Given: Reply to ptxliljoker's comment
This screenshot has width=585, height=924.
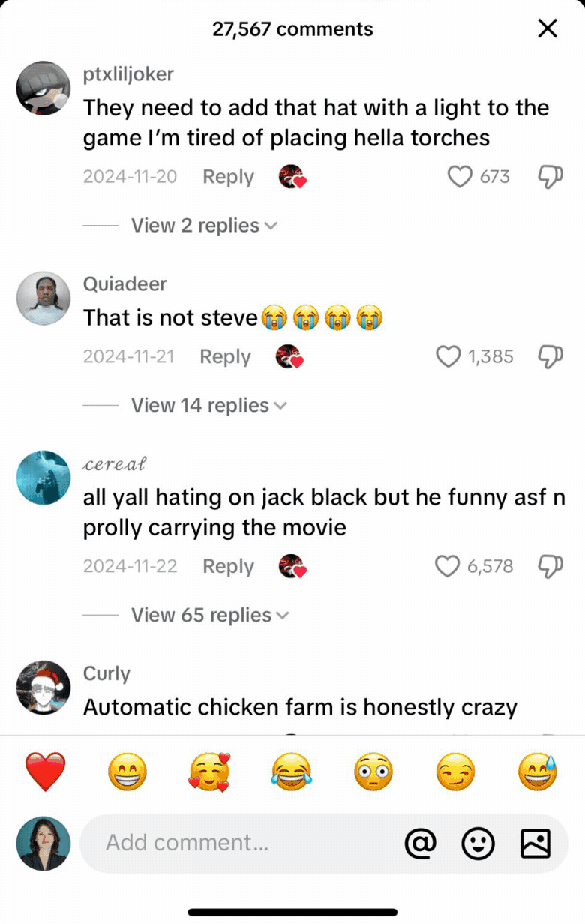Looking at the screenshot, I should 228,177.
